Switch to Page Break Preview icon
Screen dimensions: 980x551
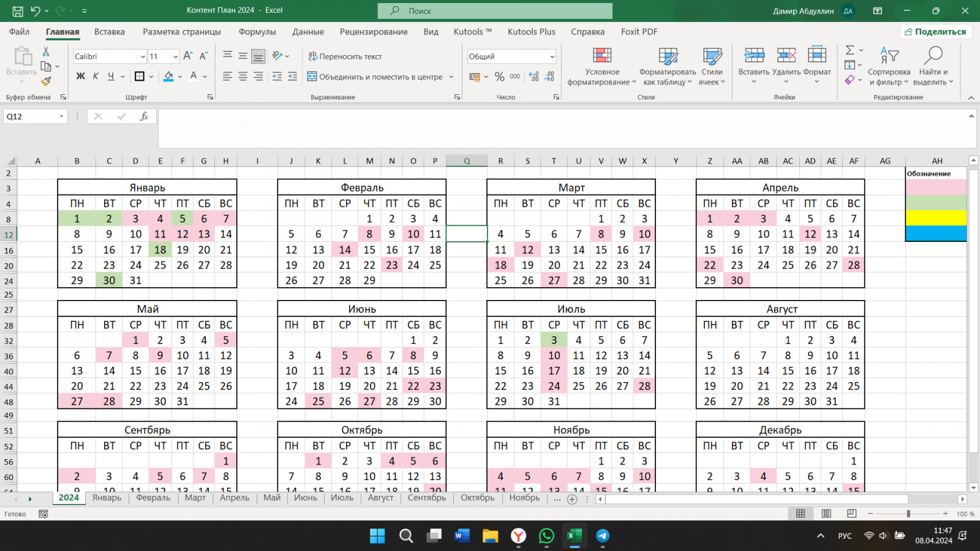(x=851, y=514)
